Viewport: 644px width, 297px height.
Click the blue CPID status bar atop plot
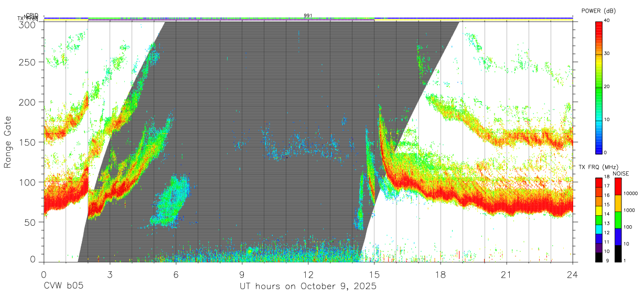point(308,18)
